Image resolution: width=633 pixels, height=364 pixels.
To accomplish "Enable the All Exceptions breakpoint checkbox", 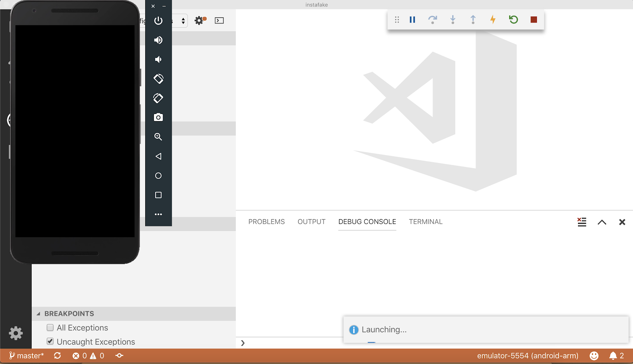I will (x=50, y=328).
